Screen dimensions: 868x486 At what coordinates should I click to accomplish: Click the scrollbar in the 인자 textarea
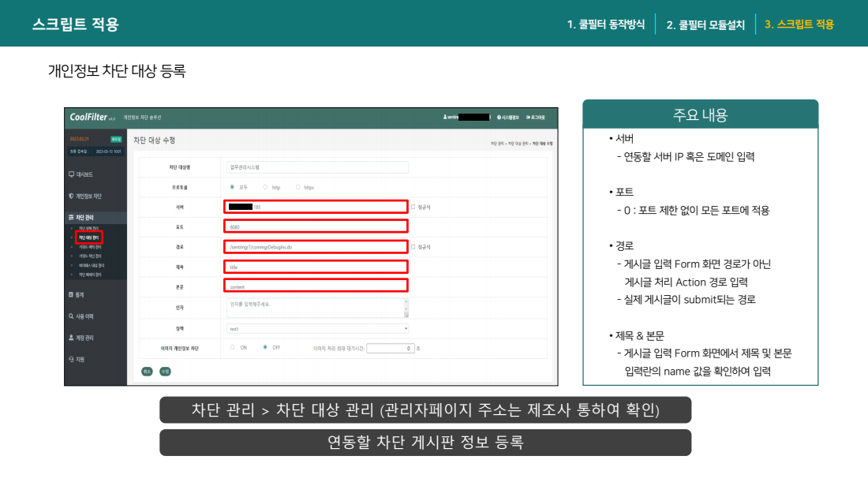point(406,308)
